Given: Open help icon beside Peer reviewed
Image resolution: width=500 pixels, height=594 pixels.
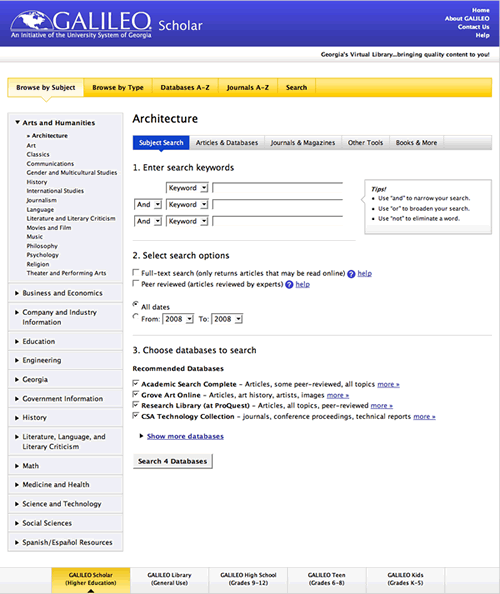Looking at the screenshot, I should click(x=289, y=284).
